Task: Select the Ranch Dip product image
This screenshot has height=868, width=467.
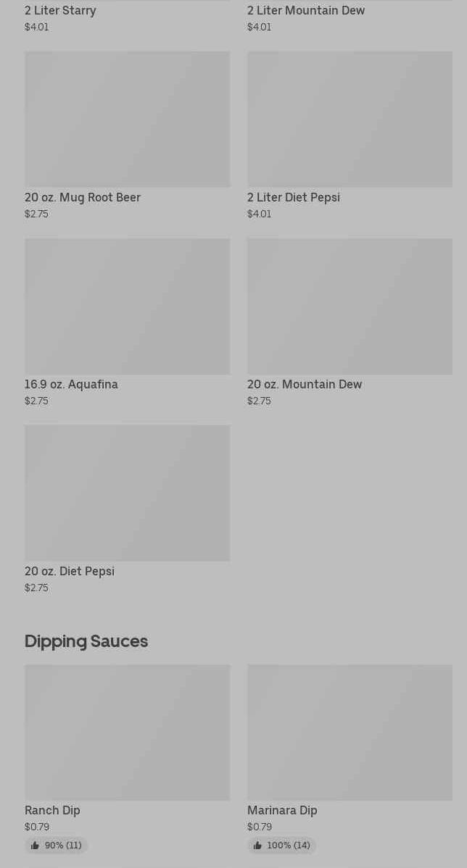Action: point(127,732)
